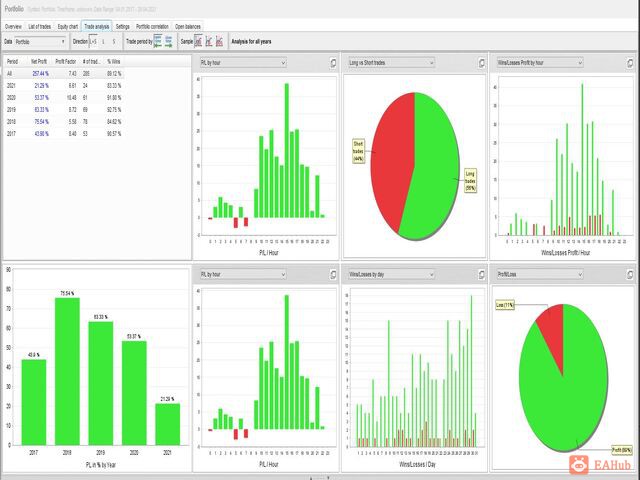
Task: Click the 2018 green bar in yearly chart
Action: 67,371
